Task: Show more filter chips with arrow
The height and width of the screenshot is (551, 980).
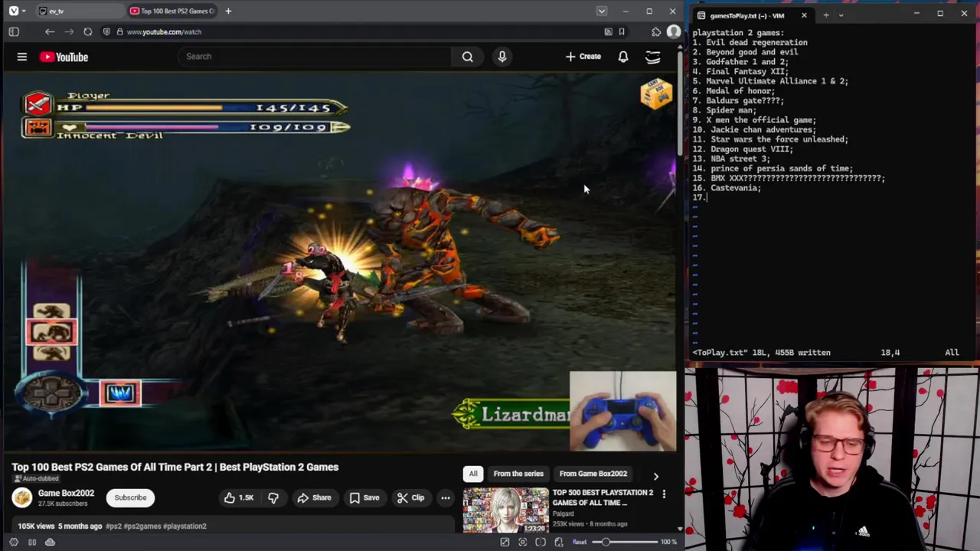Action: [x=655, y=475]
